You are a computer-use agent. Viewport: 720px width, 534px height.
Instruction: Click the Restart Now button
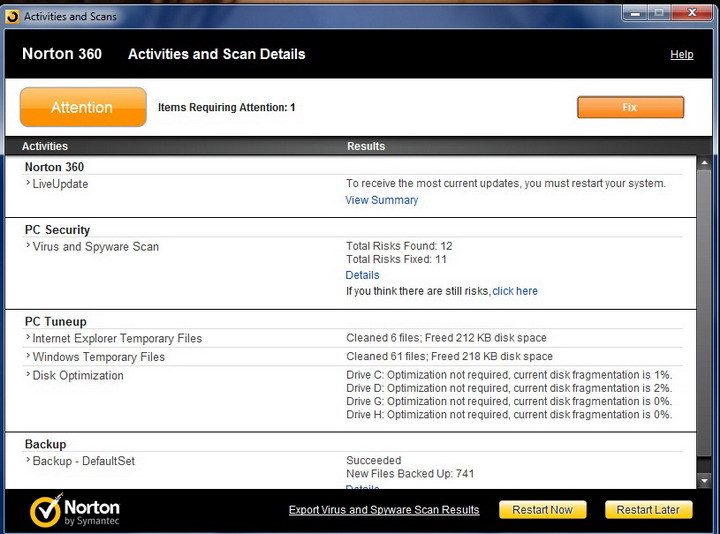(542, 510)
